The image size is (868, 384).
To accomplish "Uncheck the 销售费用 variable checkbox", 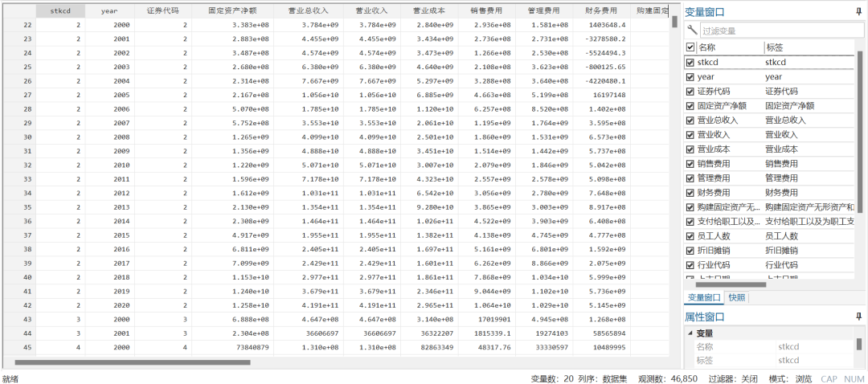I will [x=690, y=164].
